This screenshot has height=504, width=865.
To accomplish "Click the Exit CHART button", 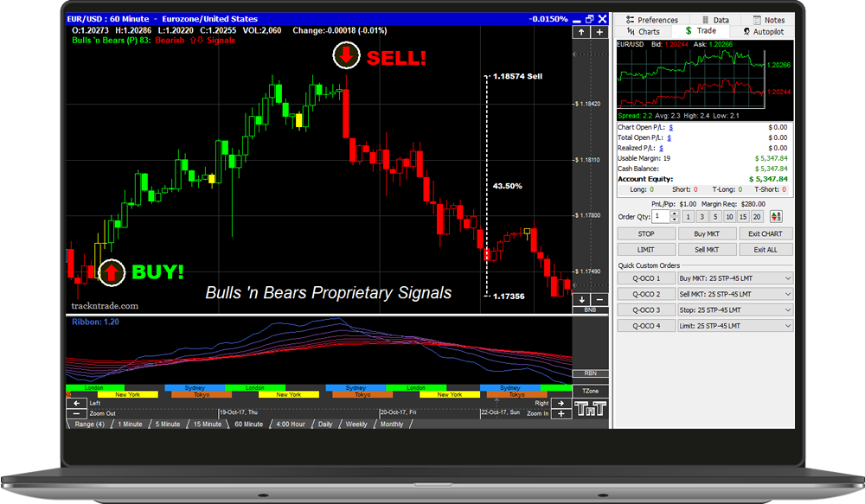I will click(766, 233).
